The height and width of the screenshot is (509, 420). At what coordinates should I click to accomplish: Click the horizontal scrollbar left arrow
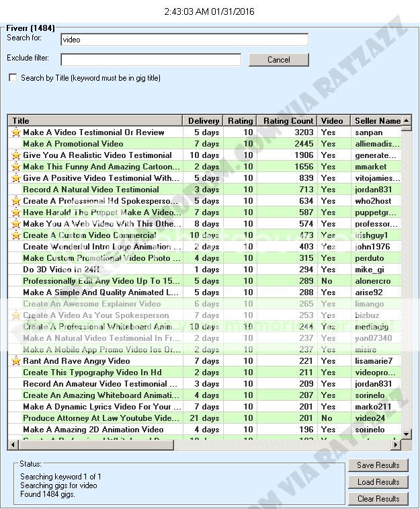13,444
